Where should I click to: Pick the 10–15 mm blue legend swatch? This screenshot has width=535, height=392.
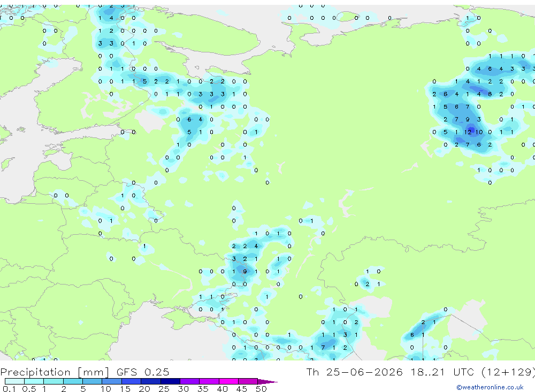(x=112, y=381)
